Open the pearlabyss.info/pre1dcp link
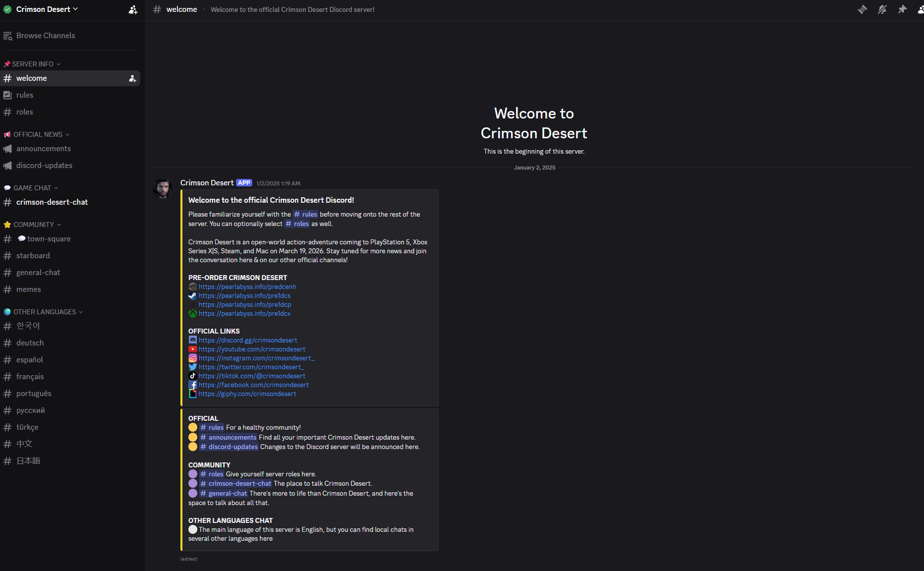The width and height of the screenshot is (924, 571). click(245, 305)
